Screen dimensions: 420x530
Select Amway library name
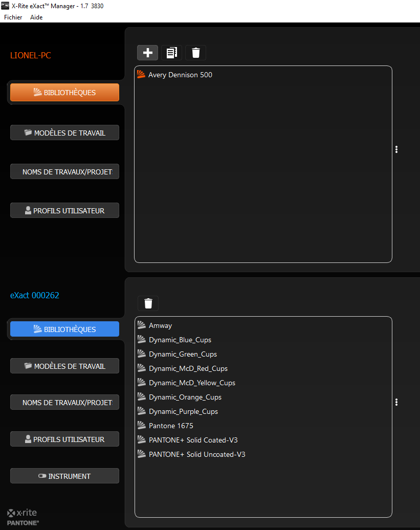[x=160, y=325]
